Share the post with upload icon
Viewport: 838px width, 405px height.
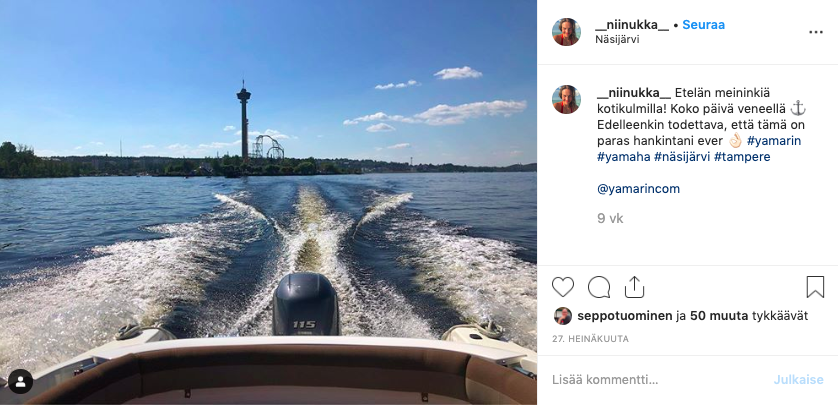[634, 287]
